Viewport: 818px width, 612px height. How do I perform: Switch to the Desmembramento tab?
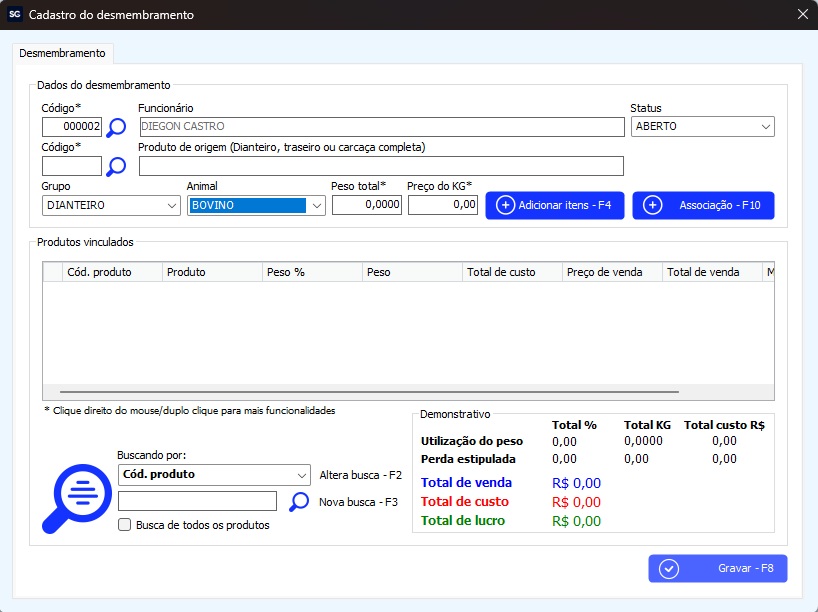point(62,52)
